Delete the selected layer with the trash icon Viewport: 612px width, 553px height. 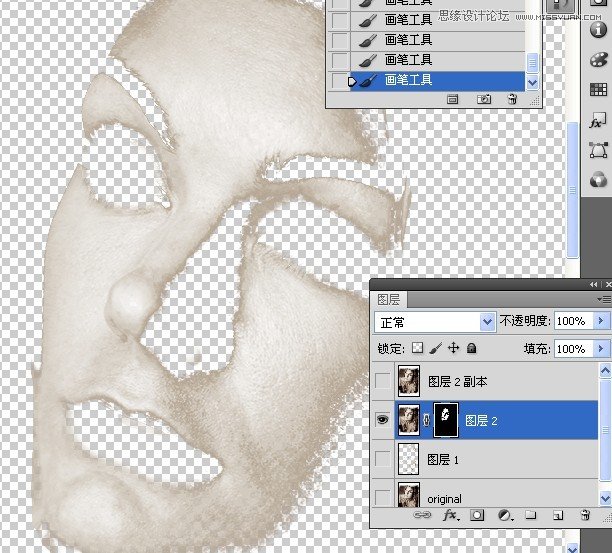pyautogui.click(x=585, y=515)
